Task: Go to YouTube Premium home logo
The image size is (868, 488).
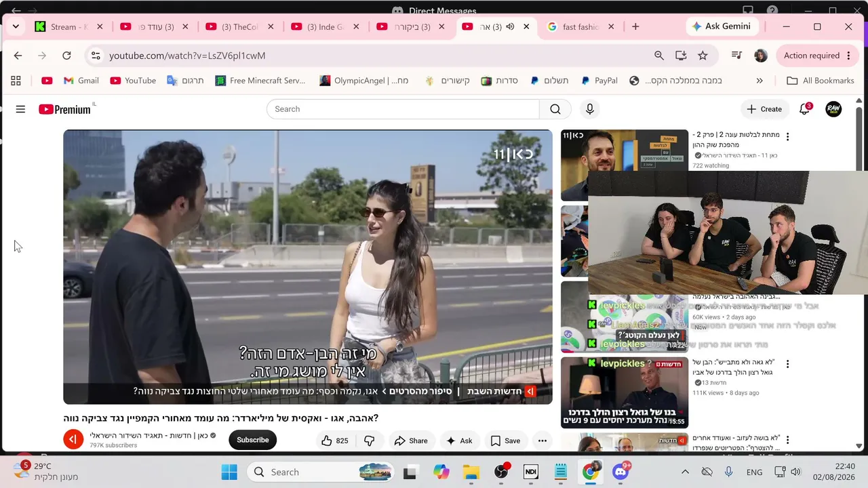Action: click(x=65, y=109)
